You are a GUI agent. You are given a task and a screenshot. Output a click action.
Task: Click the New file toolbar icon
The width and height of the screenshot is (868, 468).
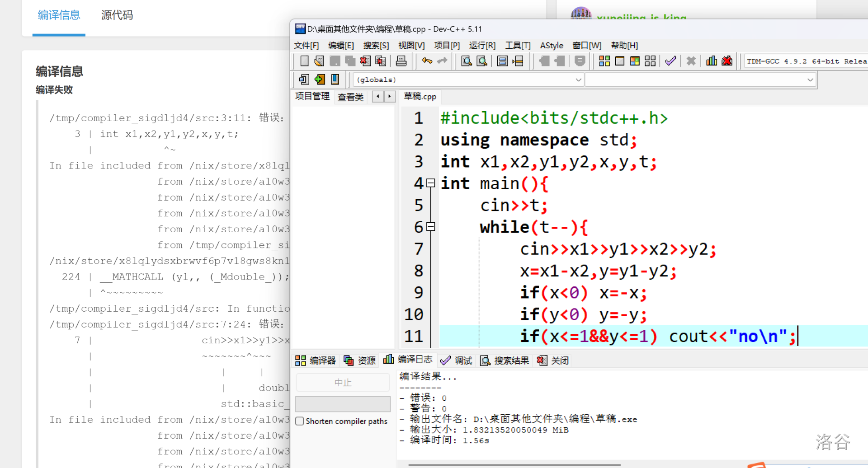[304, 61]
